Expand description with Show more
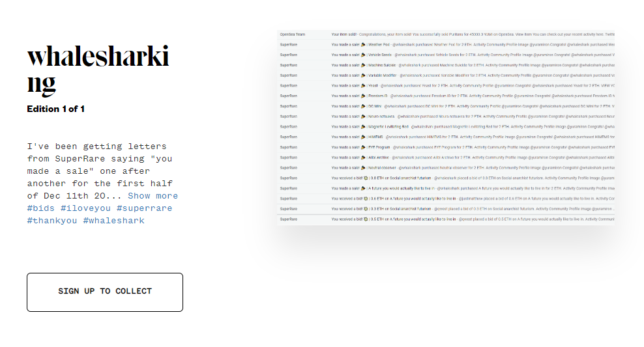This screenshot has height=347, width=644. click(153, 196)
